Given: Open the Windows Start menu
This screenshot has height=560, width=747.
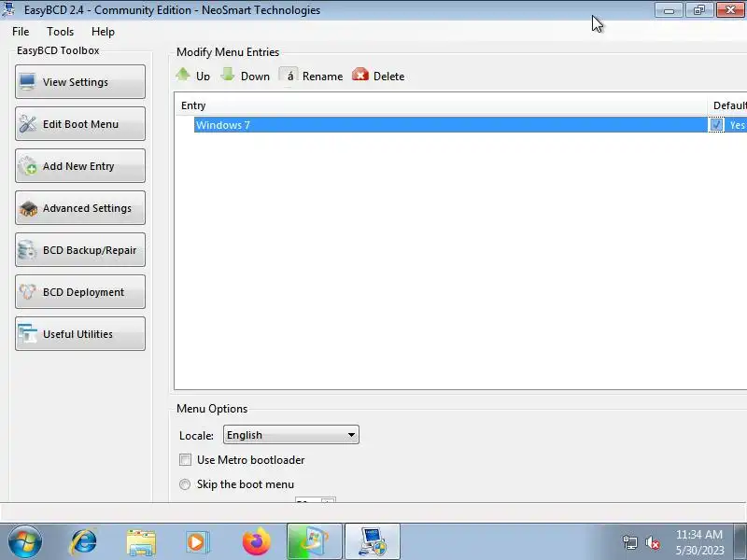Looking at the screenshot, I should 24,542.
